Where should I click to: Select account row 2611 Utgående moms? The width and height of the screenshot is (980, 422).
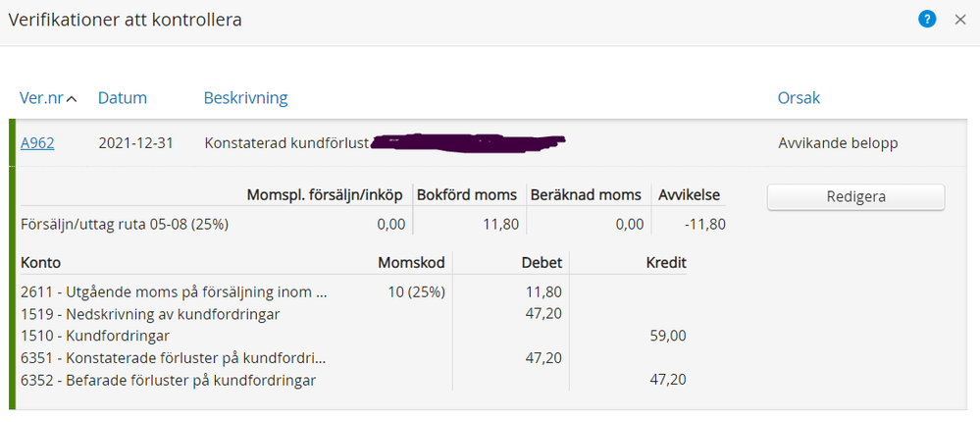point(173,291)
